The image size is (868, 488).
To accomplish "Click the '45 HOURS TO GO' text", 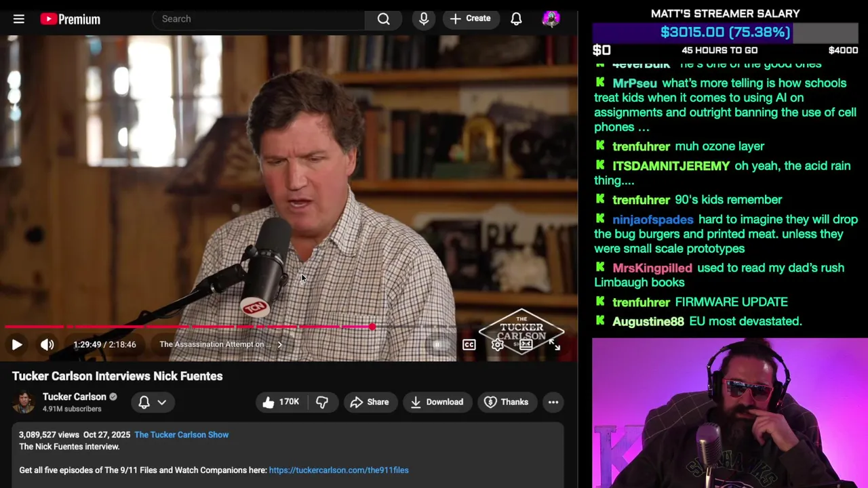I will 719,50.
